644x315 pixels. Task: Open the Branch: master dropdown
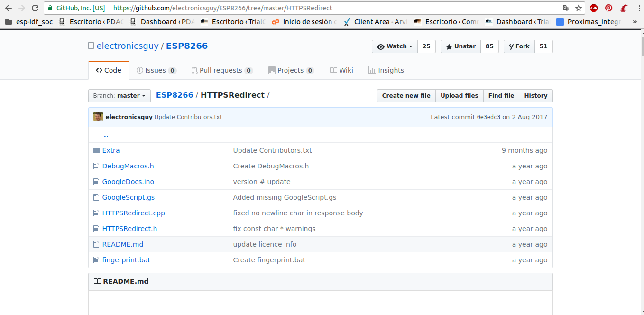(x=120, y=96)
